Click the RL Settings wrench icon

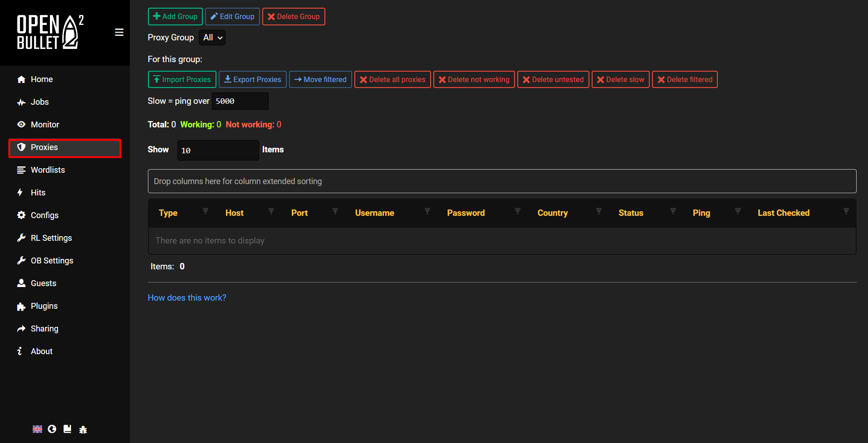click(21, 238)
